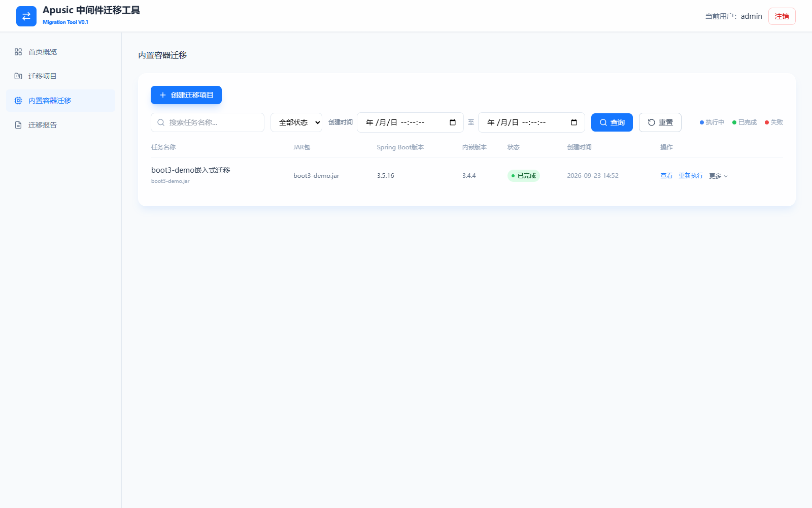
Task: Click the 首页概览 grid icon in the sidebar
Action: pos(18,52)
